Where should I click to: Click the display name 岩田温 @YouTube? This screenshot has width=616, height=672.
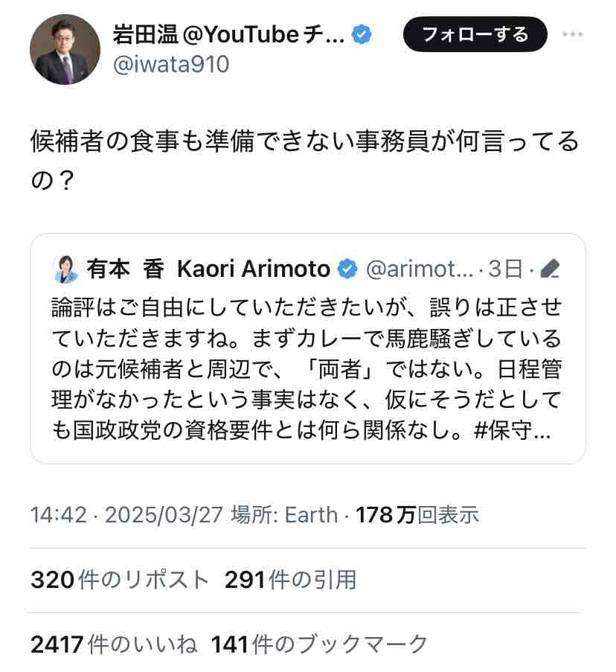pyautogui.click(x=228, y=34)
